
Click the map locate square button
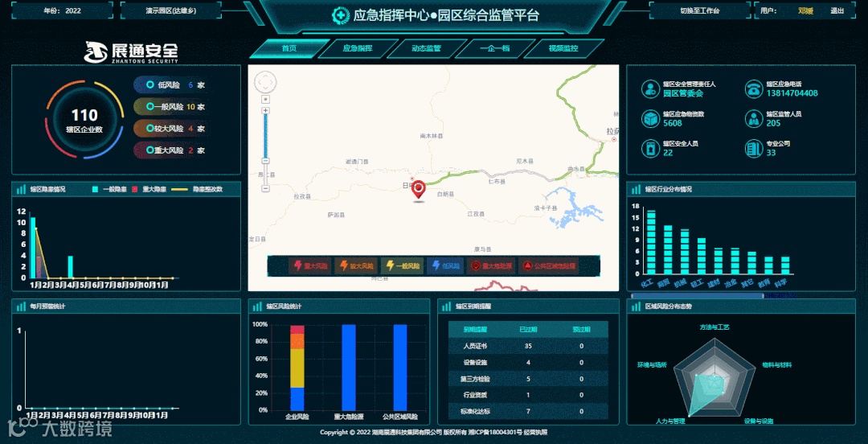coord(266,99)
